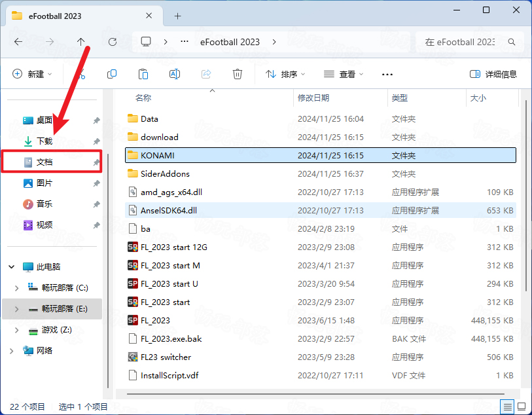This screenshot has height=415, width=532.
Task: Open Videos in the navigation pane
Action: tap(44, 225)
